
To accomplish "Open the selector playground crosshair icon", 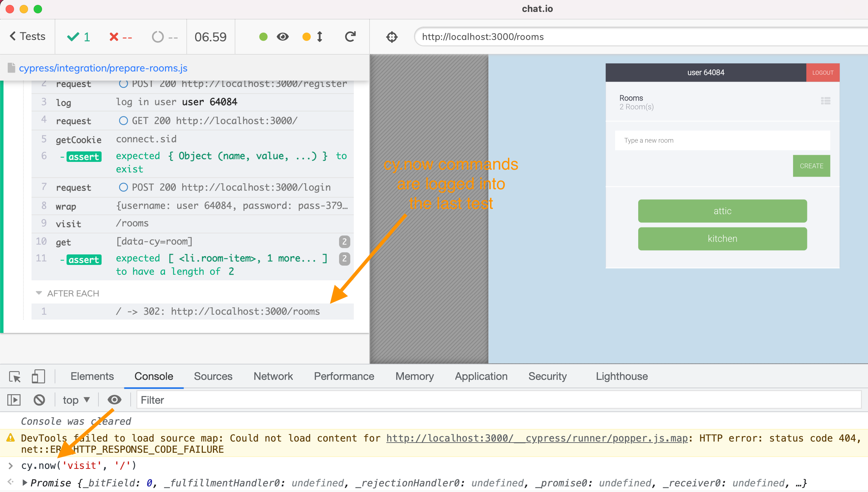I will 392,37.
